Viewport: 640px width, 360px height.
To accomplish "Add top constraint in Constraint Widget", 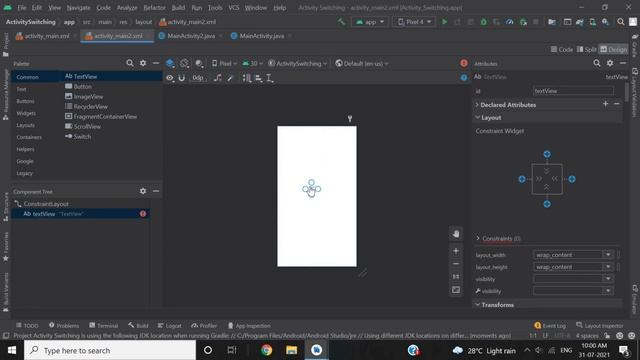I will [547, 154].
